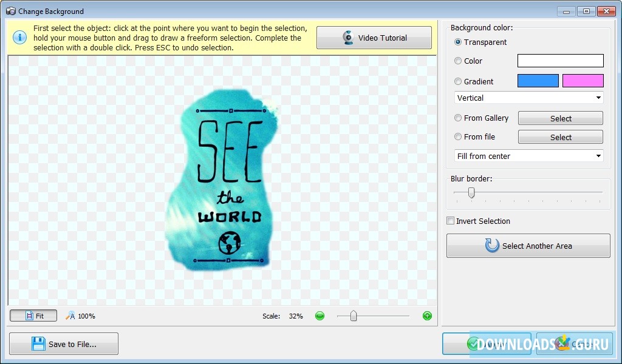The width and height of the screenshot is (622, 364).
Task: Click Select Another Area button
Action: (x=528, y=246)
